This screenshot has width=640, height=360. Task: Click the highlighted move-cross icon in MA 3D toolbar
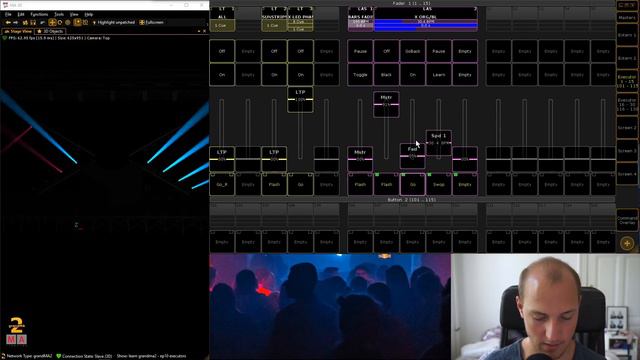coord(52,22)
